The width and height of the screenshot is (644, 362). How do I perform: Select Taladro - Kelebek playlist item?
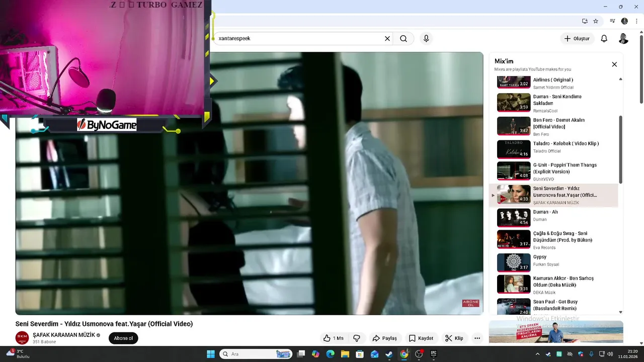point(554,149)
